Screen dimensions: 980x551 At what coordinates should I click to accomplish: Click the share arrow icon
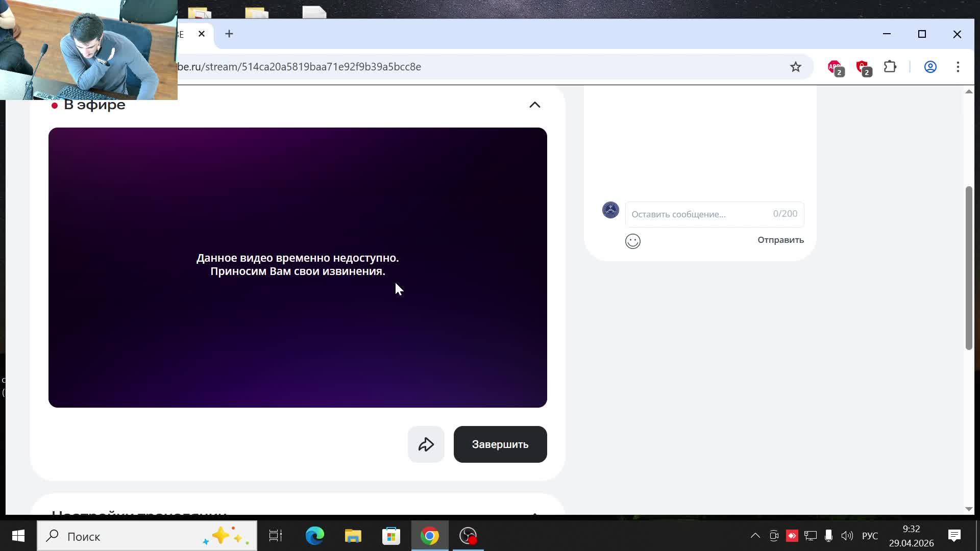[426, 444]
